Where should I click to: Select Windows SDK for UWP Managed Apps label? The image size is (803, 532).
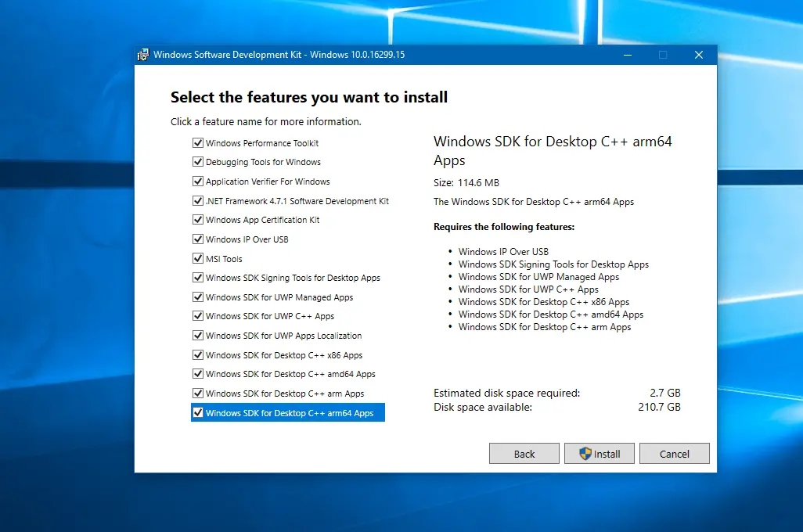point(279,297)
